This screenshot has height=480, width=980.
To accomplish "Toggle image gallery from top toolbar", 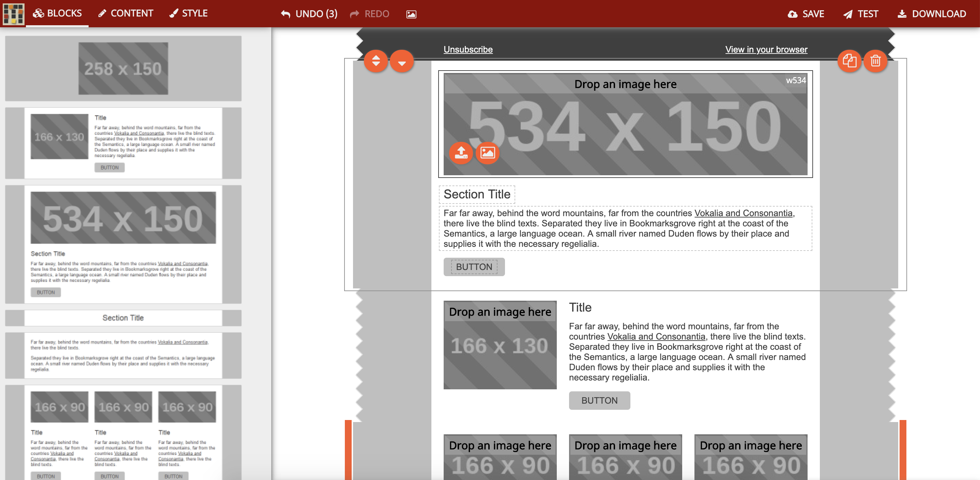I will click(x=411, y=14).
